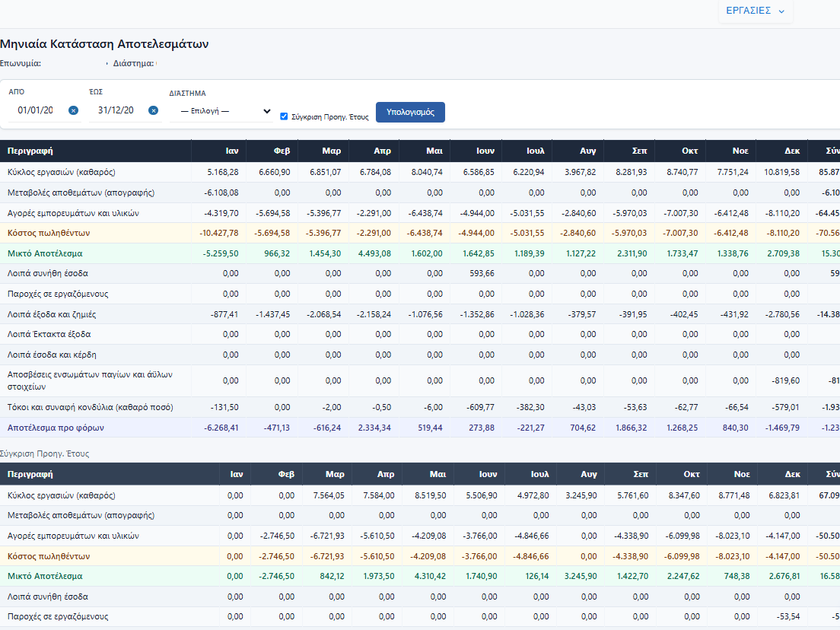The width and height of the screenshot is (840, 630).
Task: Click the Περιγραφή header of top table
Action: [x=30, y=151]
